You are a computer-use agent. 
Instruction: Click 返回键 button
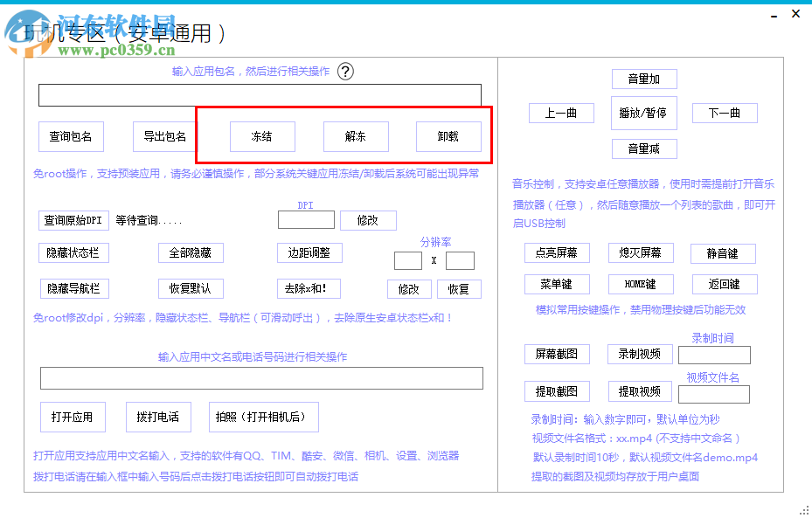click(725, 284)
